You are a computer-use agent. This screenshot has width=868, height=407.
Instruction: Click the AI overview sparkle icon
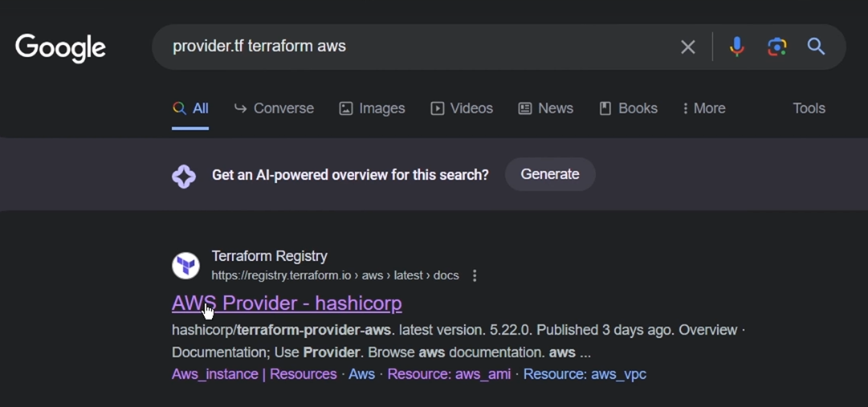coord(184,177)
